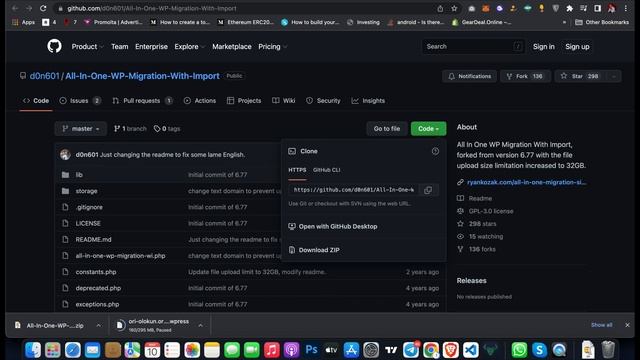
Task: Click the Go to file button
Action: 387,129
